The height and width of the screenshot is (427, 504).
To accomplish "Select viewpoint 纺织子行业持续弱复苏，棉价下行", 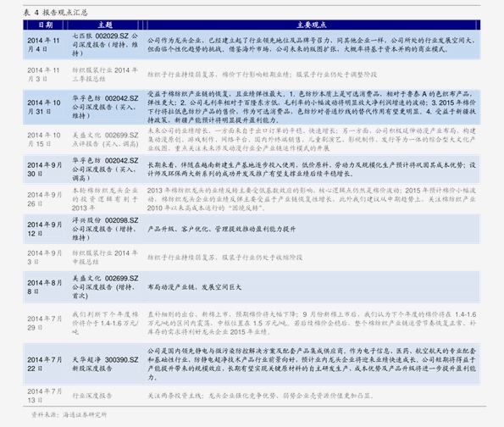I will click(262, 75).
